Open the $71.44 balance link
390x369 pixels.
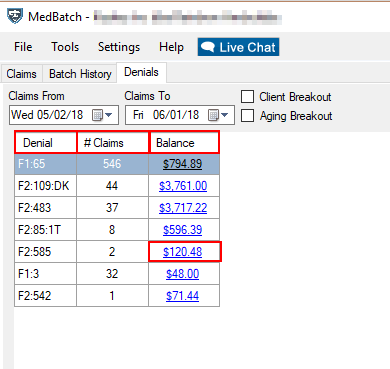click(x=183, y=296)
